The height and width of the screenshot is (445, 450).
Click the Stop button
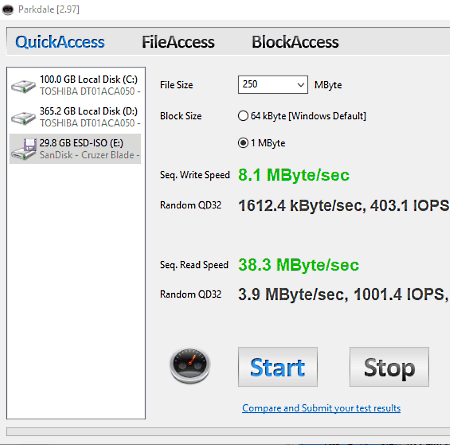click(389, 367)
